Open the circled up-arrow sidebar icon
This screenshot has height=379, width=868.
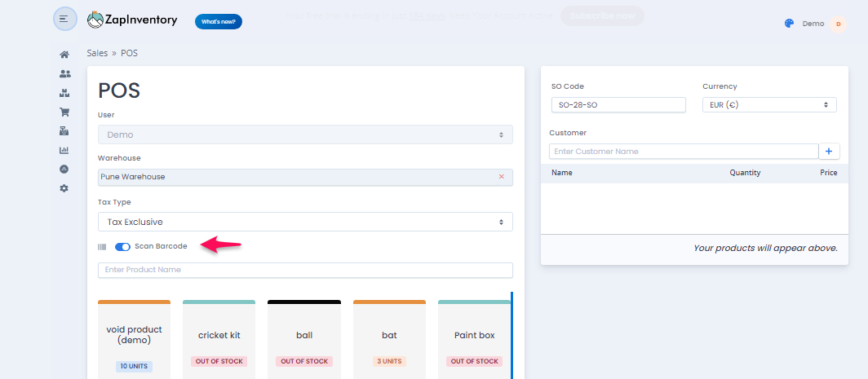pyautogui.click(x=64, y=169)
